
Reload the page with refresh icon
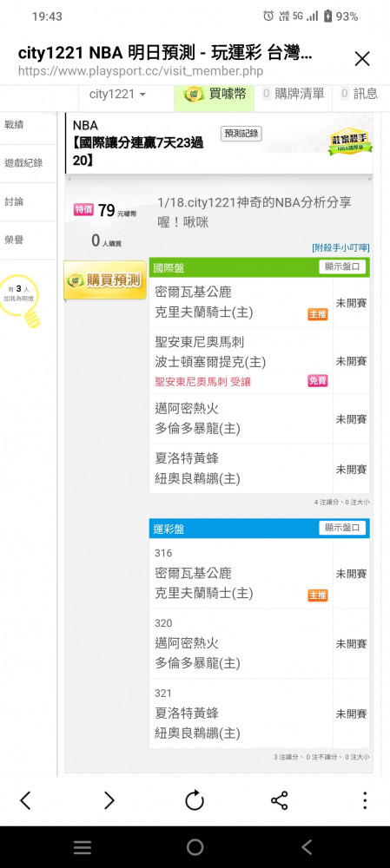coord(195,800)
